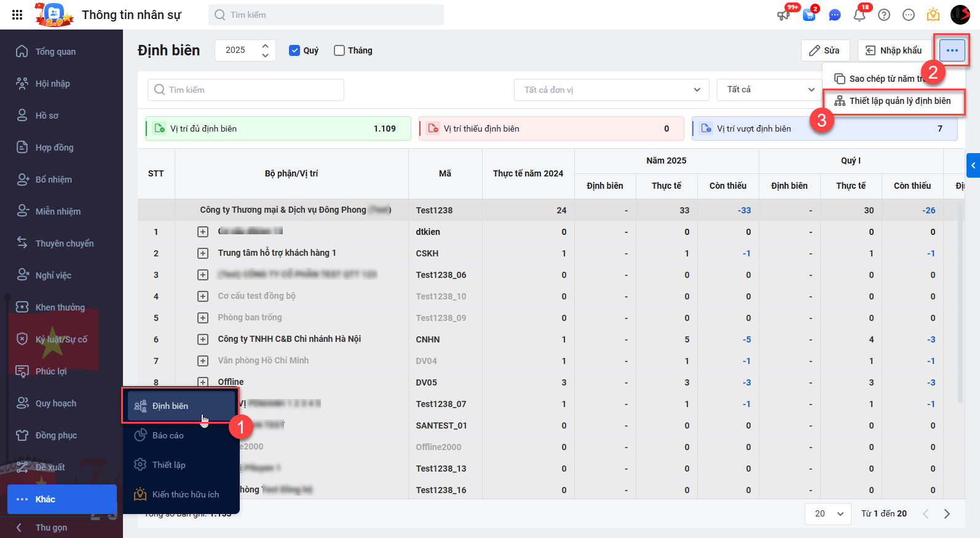Viewport: 980px width, 538px height.
Task: Click the Nhập khẩu import button
Action: pyautogui.click(x=893, y=50)
